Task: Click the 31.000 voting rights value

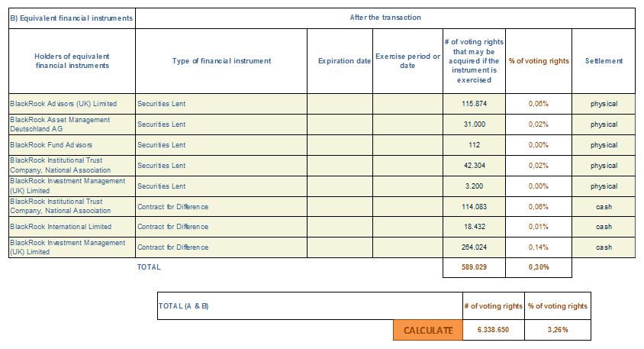Action: 474,124
